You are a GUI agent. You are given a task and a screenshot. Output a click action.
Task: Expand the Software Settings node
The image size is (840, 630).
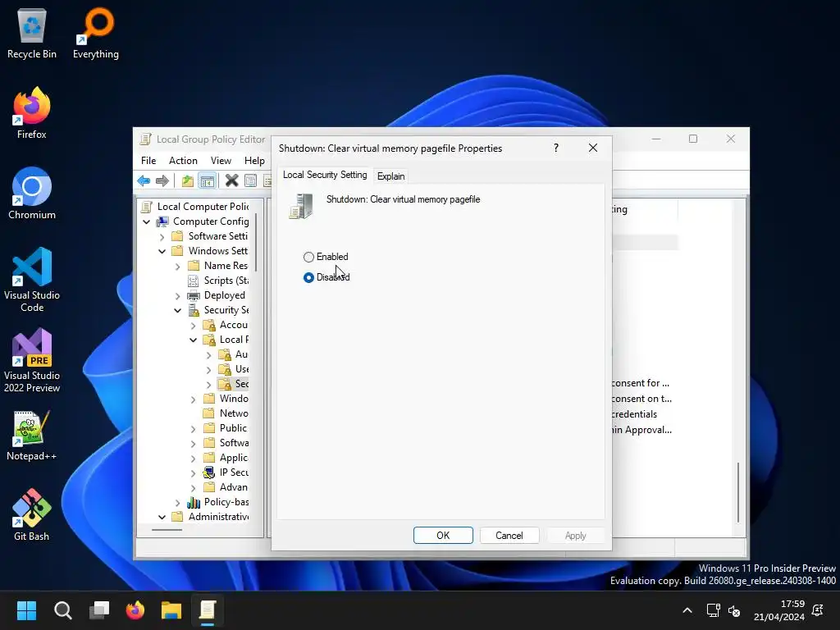click(x=162, y=236)
